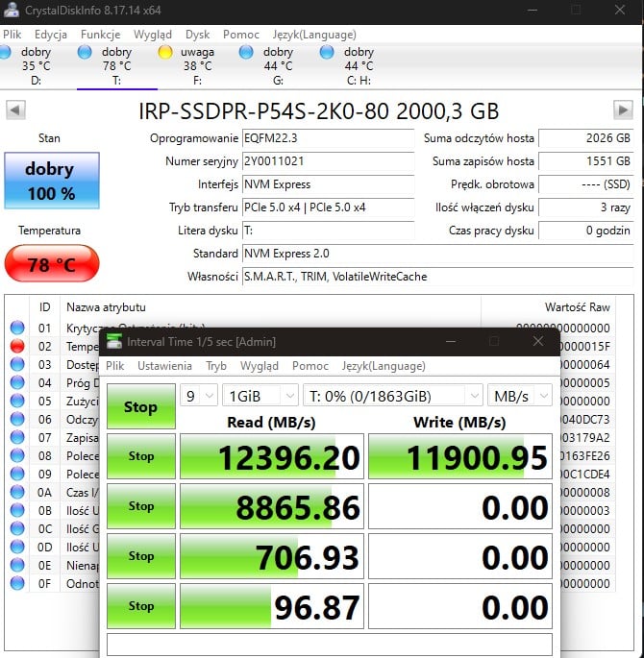Click the 'dobry 100 %' health status box
This screenshot has width=644, height=658.
pos(50,181)
